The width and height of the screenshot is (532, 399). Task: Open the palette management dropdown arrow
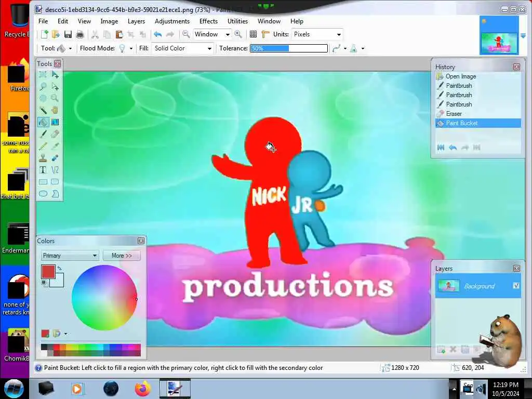click(65, 334)
